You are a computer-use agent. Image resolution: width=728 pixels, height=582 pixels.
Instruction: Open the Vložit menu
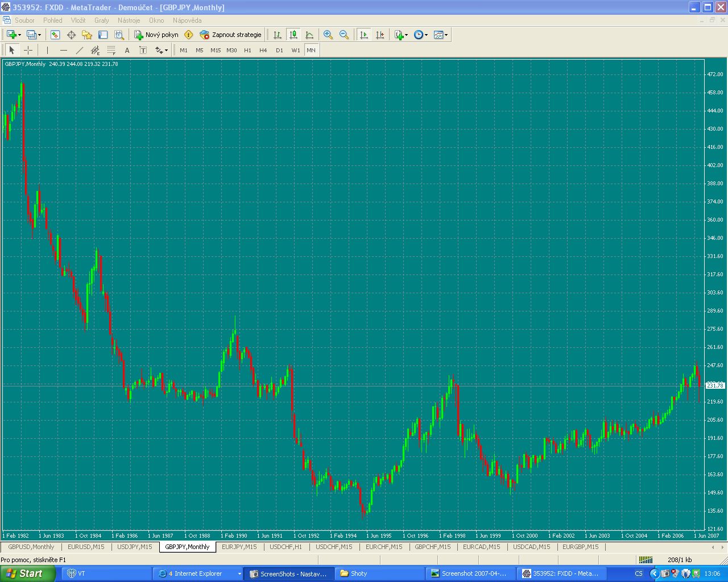coord(78,20)
